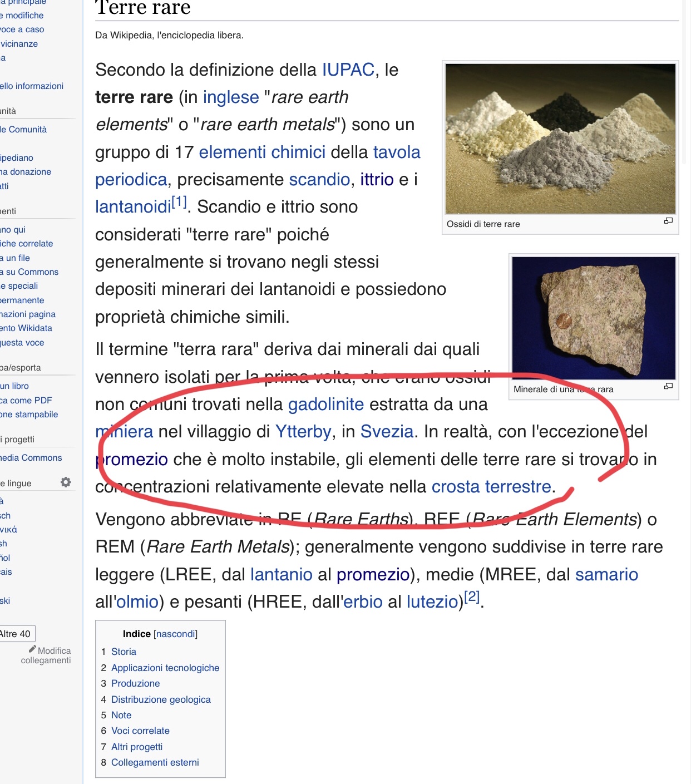The height and width of the screenshot is (784, 691).
Task: Open the Elemento Wikidata sidebar link
Action: pyautogui.click(x=26, y=328)
